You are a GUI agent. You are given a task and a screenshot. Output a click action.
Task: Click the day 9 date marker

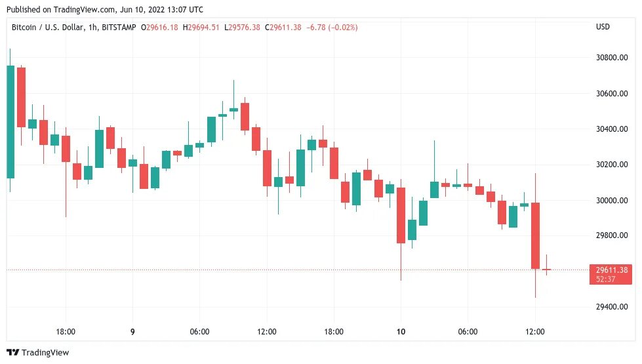click(132, 331)
